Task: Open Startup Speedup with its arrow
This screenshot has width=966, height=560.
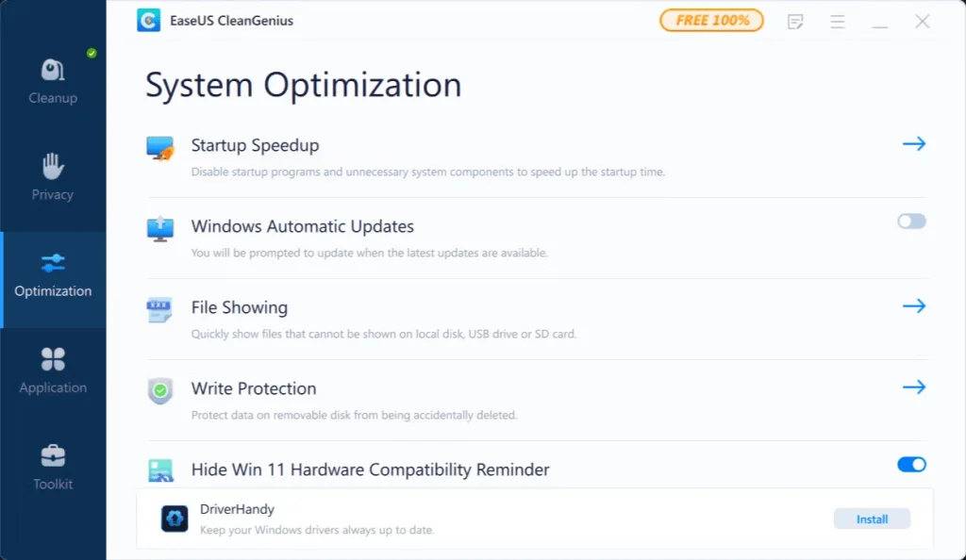Action: (913, 144)
